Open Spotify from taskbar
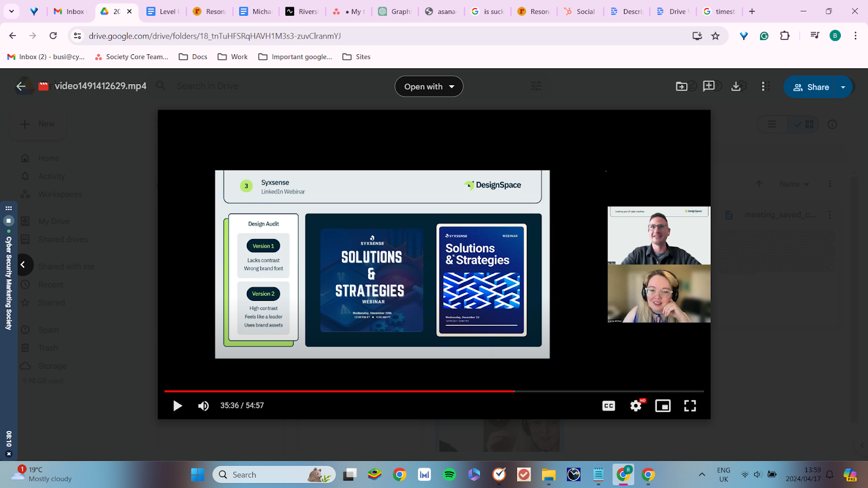The image size is (868, 488). pos(449,475)
